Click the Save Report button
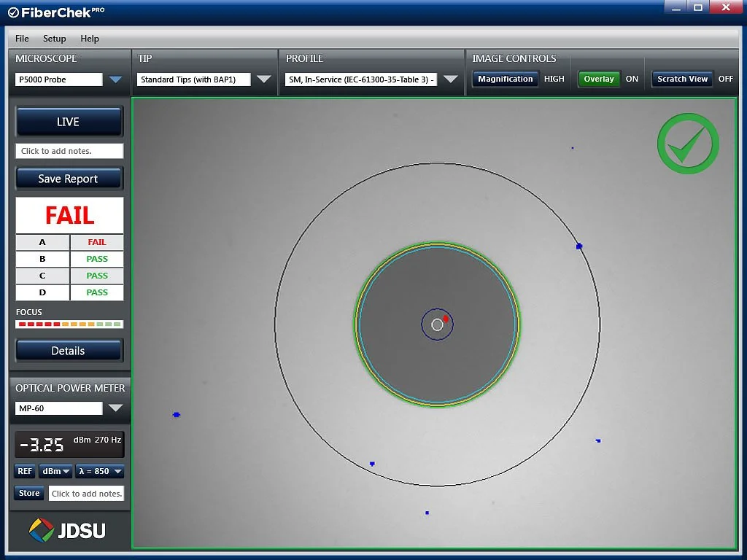The width and height of the screenshot is (747, 560). tap(69, 179)
